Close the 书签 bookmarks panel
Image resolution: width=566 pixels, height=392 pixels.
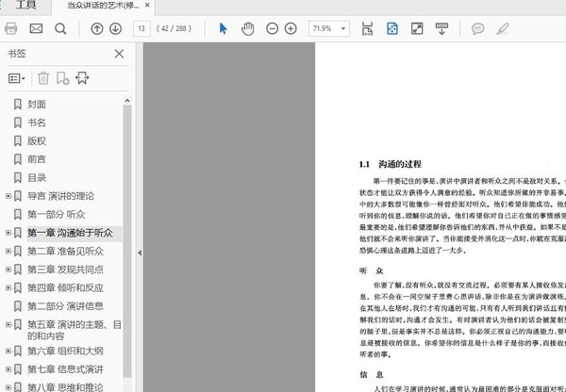tap(119, 54)
